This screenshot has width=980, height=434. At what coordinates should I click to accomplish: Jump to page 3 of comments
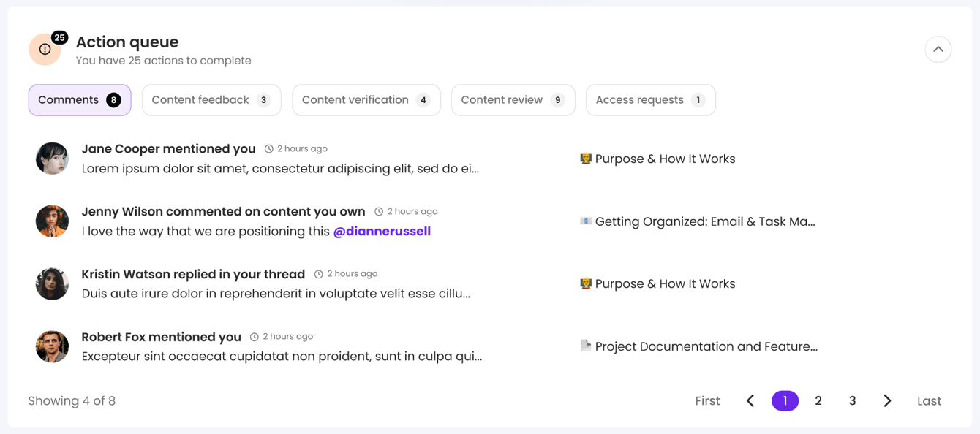[852, 400]
